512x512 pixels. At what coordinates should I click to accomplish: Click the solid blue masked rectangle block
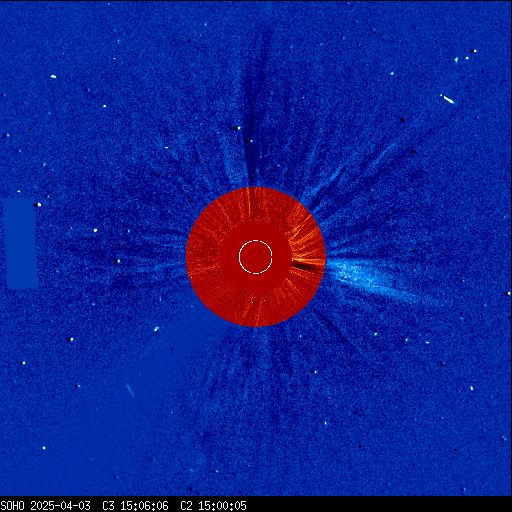point(21,243)
